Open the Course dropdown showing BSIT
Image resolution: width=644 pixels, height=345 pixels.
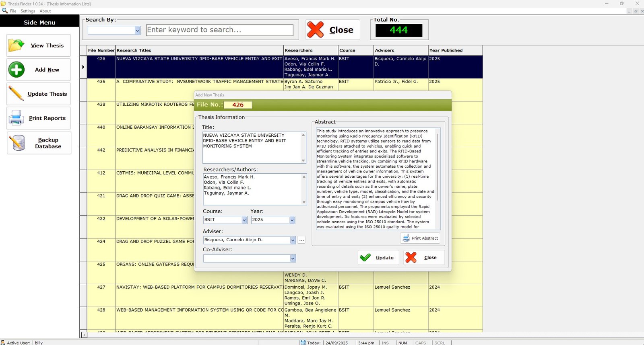244,220
